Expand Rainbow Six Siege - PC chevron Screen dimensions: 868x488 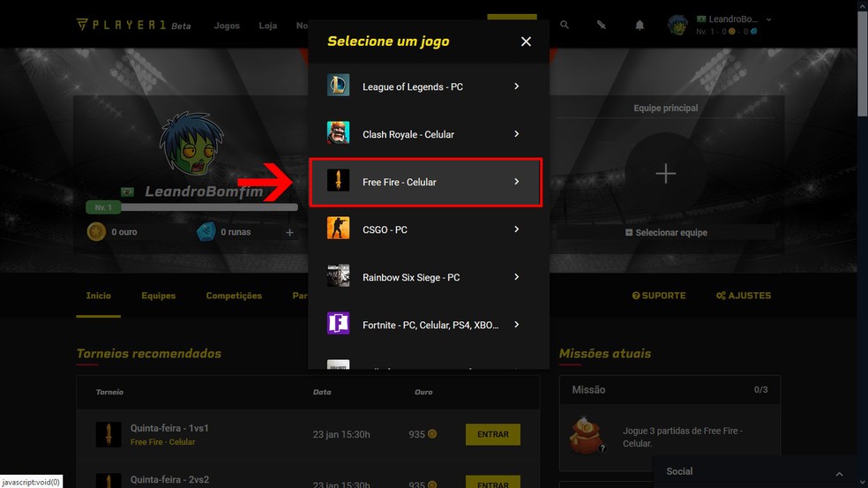pos(517,277)
